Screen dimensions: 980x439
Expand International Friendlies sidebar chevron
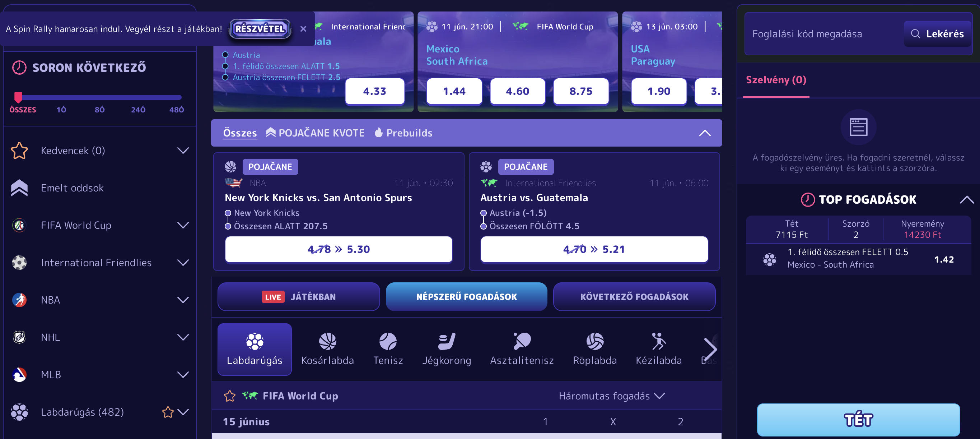tap(183, 262)
